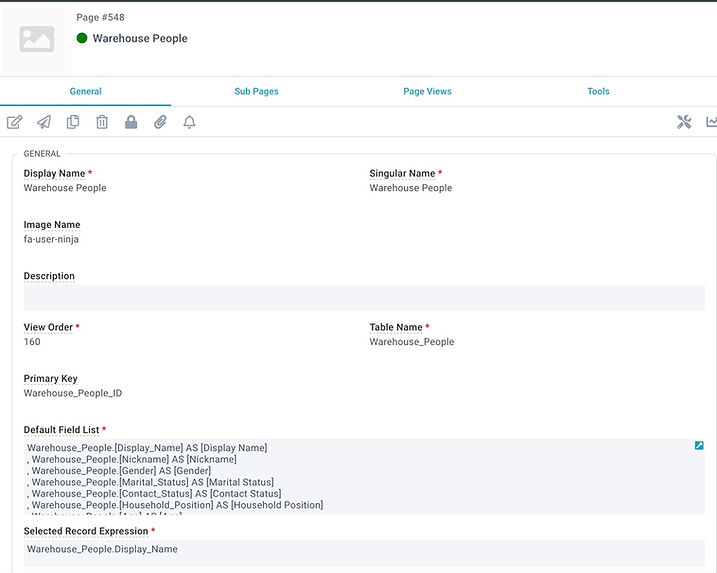Screen dimensions: 717x573
Task: Click the Primary Key label
Action: pyautogui.click(x=50, y=379)
